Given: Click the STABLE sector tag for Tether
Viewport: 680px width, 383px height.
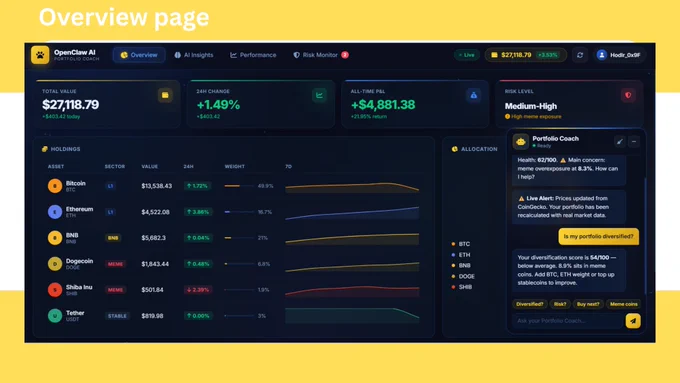Looking at the screenshot, I should click(x=117, y=316).
